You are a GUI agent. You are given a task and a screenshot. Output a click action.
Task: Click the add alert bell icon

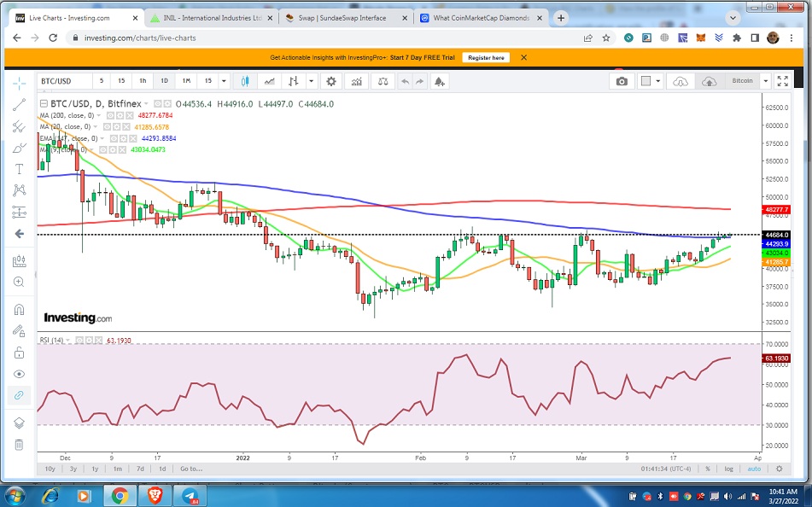click(439, 81)
